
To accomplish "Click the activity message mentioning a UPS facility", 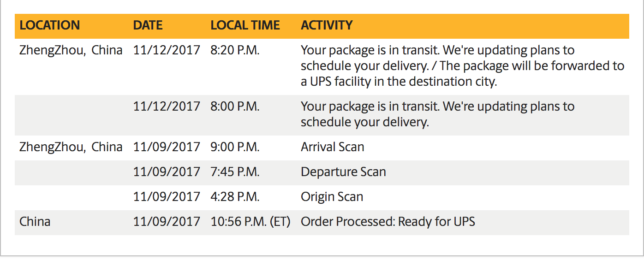I will [x=462, y=66].
